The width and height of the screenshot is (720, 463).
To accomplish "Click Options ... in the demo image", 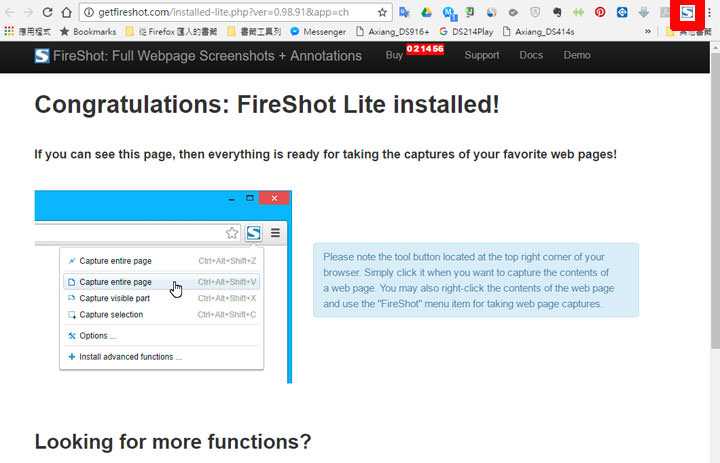I will click(x=162, y=336).
